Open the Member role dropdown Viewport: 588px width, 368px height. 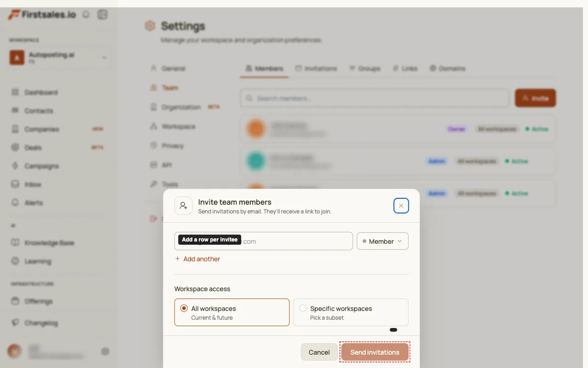383,241
